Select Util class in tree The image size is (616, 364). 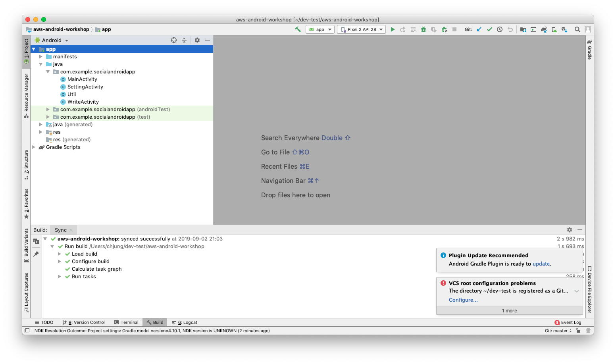pyautogui.click(x=71, y=94)
